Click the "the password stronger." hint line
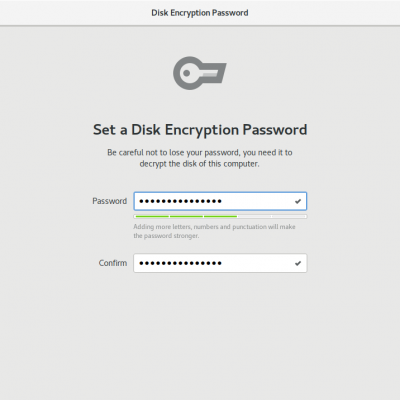Viewport: 400px width, 400px height. click(166, 236)
